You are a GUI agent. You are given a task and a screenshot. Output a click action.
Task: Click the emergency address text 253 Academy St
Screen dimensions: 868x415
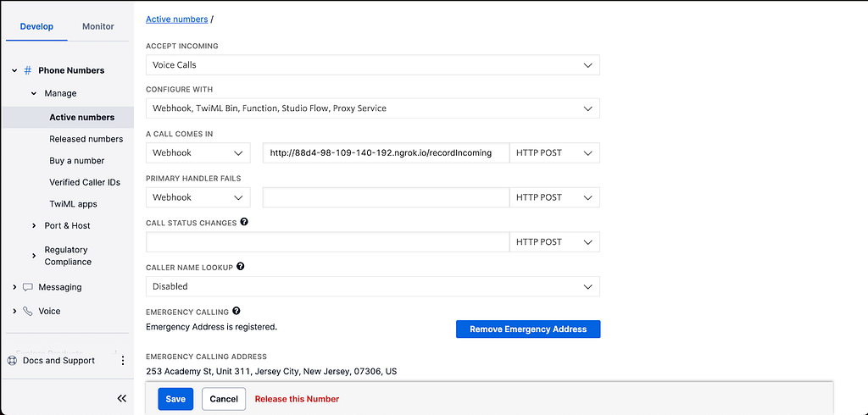[271, 371]
